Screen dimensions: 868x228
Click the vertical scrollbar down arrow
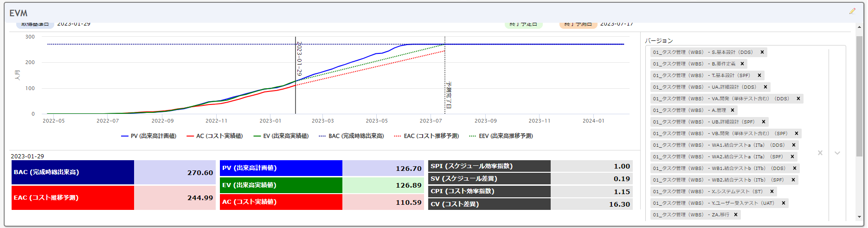(859, 217)
